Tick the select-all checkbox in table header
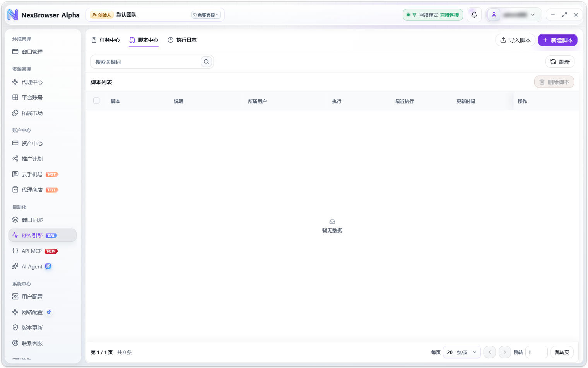 tap(96, 101)
